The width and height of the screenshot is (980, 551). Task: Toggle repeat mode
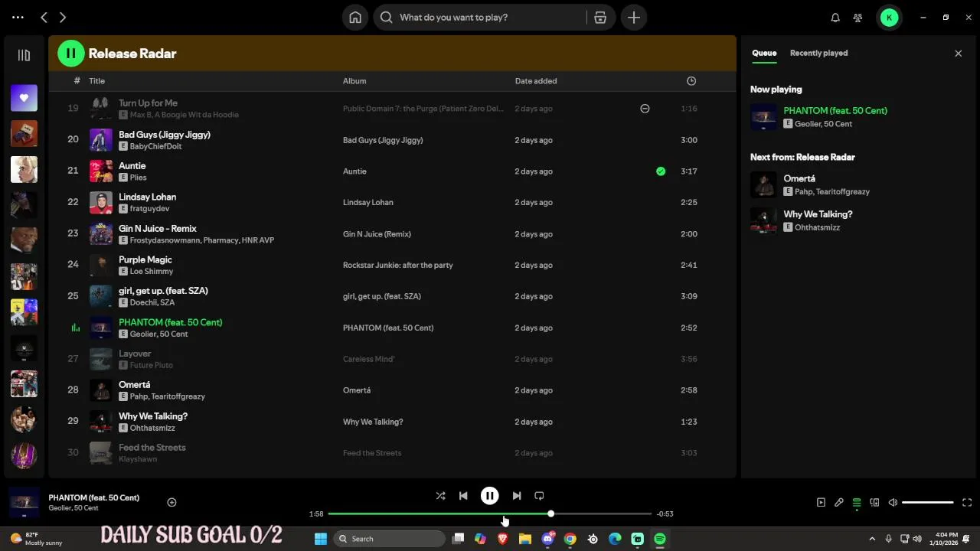pos(539,496)
